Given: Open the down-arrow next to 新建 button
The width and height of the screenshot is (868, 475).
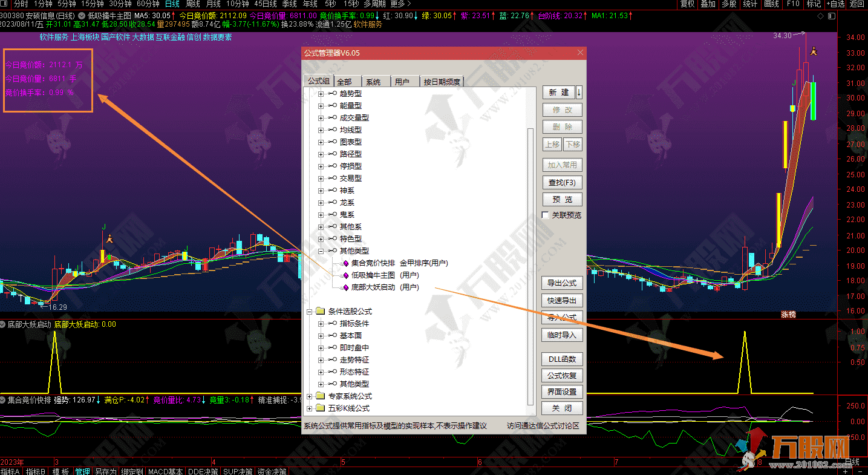Looking at the screenshot, I should click(x=579, y=93).
